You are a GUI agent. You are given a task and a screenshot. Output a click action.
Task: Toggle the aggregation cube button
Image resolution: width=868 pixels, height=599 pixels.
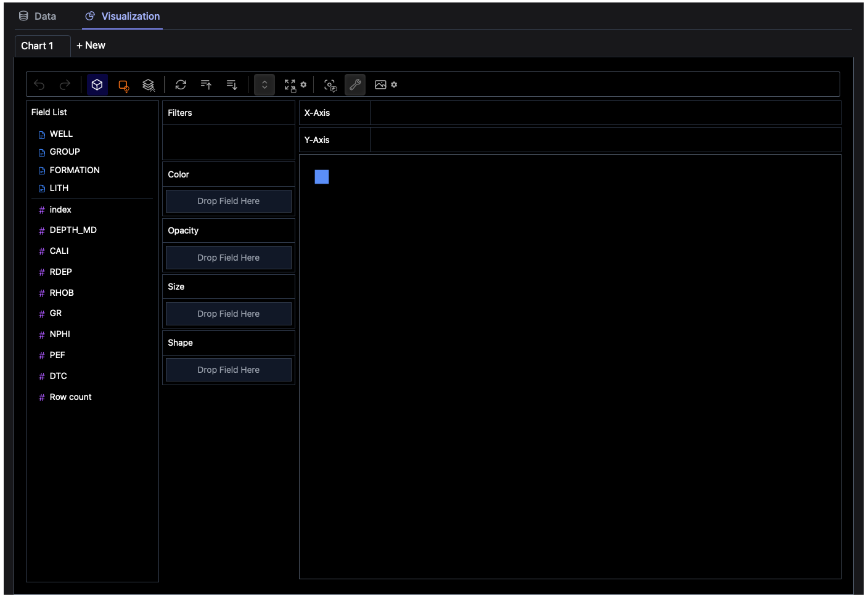(x=97, y=85)
